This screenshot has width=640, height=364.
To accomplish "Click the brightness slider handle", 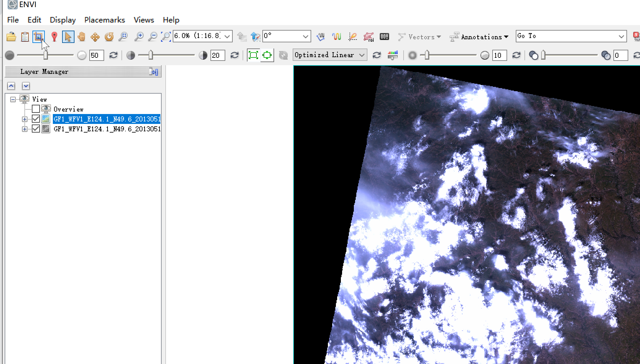I will (x=46, y=55).
